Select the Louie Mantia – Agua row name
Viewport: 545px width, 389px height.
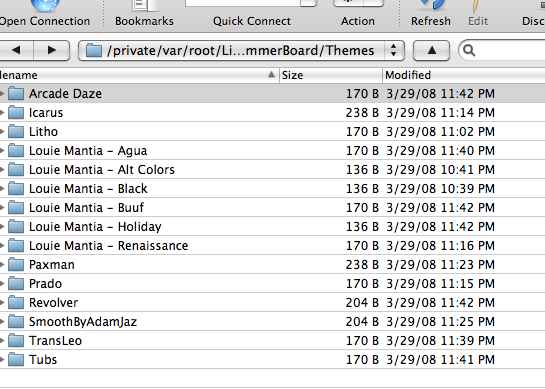(x=88, y=151)
